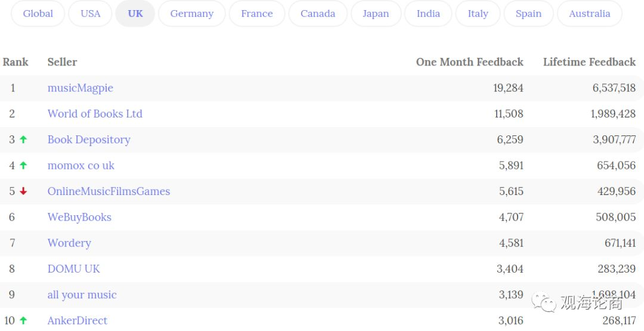Select the 3,139 feedback cell

click(x=510, y=295)
